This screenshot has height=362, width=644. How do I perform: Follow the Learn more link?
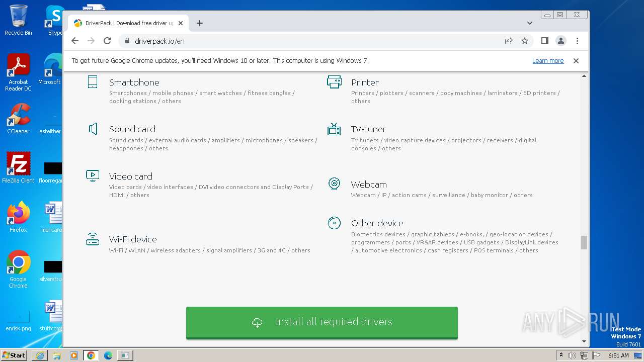pos(548,61)
